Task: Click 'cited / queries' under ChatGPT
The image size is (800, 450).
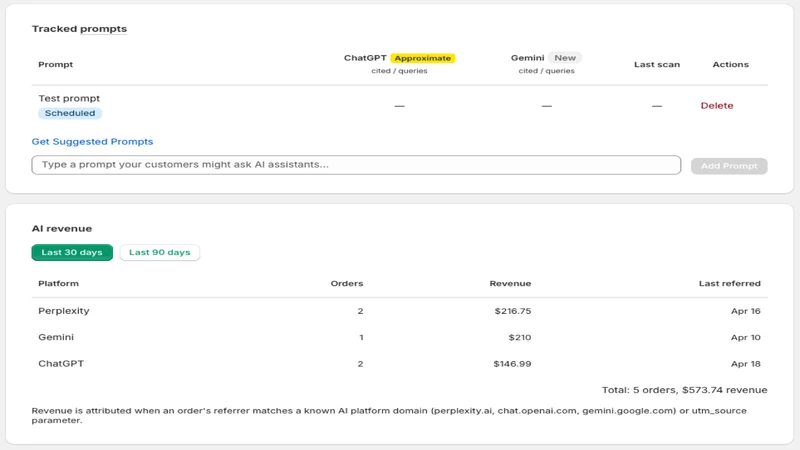Action: [399, 71]
